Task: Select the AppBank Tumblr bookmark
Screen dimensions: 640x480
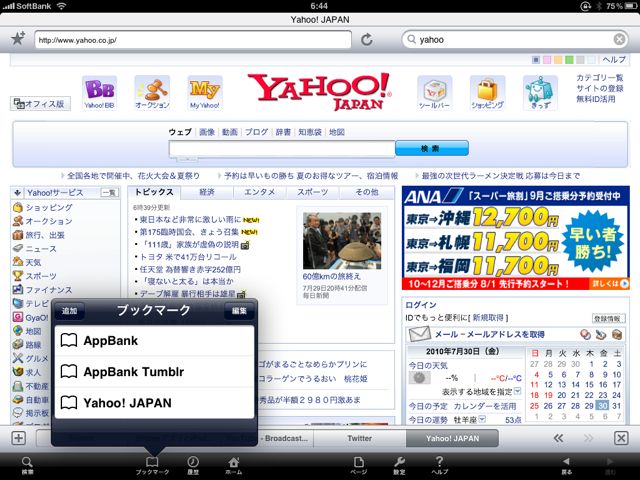Action: click(154, 372)
